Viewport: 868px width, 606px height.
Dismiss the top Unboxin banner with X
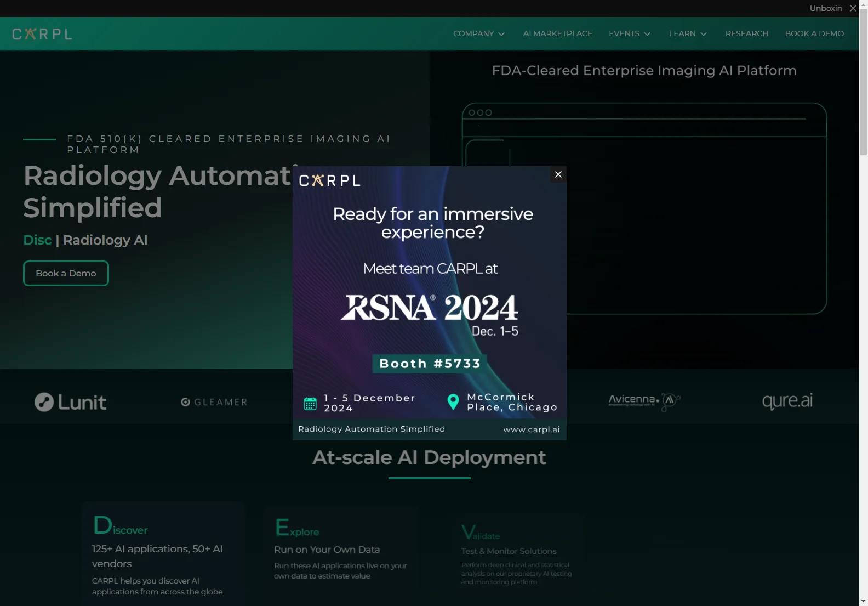point(853,8)
